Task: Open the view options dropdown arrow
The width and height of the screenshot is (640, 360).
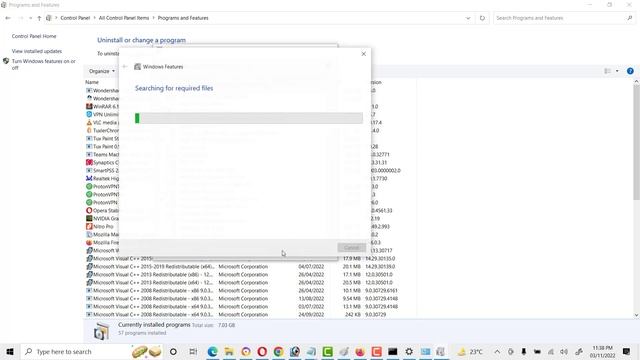Action: (617, 71)
